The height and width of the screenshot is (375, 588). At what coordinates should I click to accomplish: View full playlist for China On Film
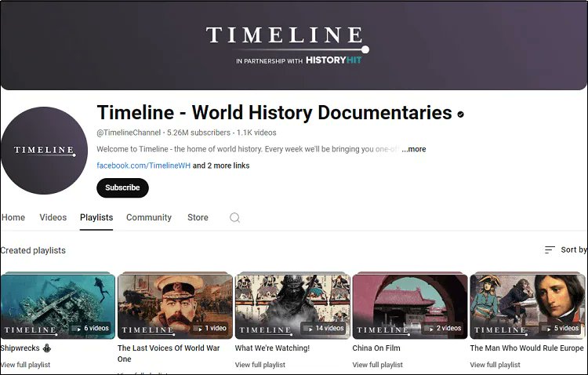[x=378, y=365]
